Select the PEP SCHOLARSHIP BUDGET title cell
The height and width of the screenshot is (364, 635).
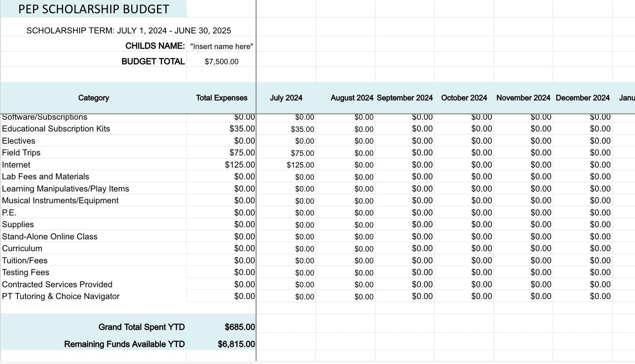[x=94, y=9]
